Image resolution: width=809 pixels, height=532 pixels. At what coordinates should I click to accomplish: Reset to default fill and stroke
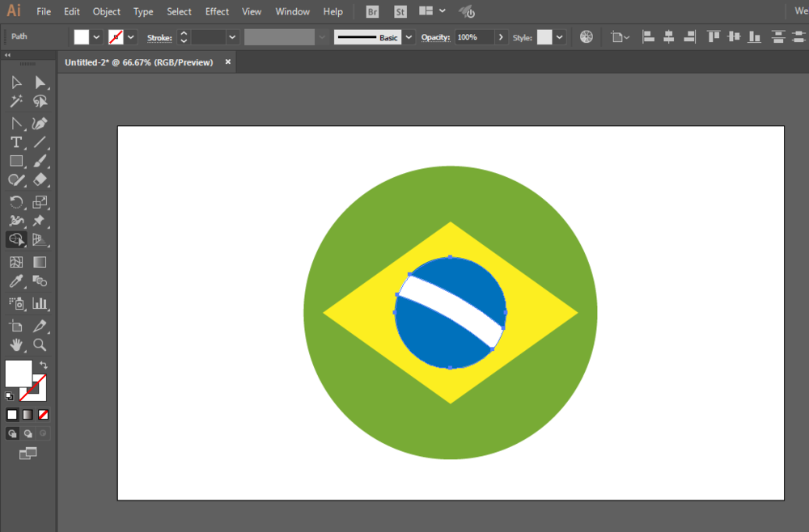pyautogui.click(x=9, y=396)
